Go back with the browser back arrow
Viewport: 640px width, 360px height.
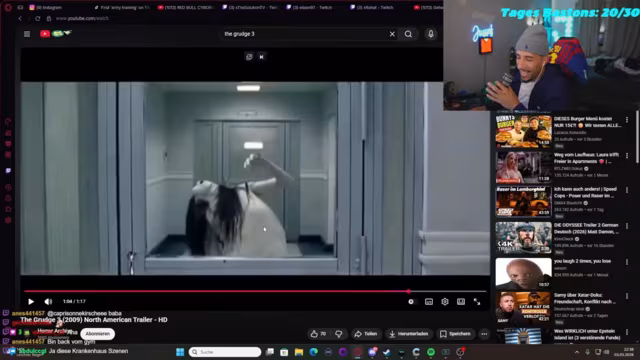point(20,18)
